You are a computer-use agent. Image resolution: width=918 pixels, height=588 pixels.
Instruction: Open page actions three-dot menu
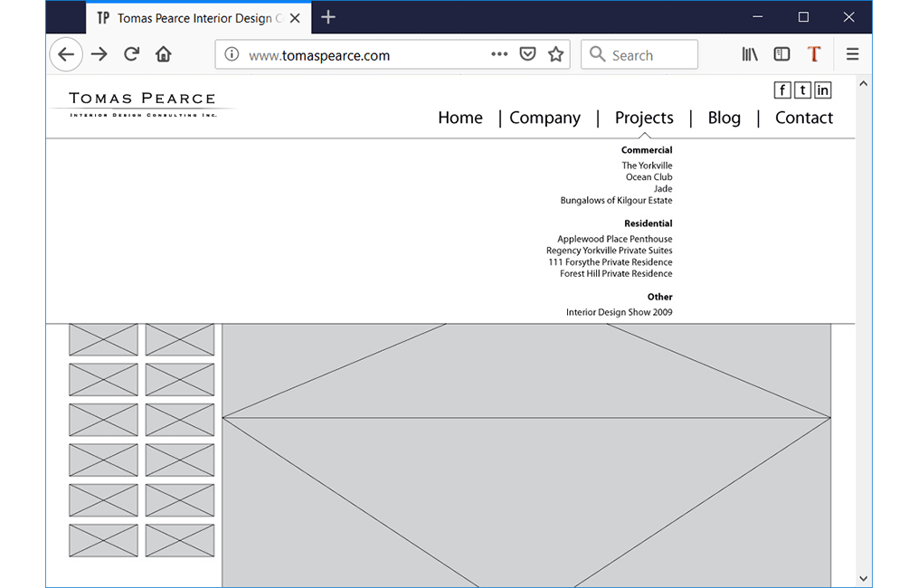pos(499,54)
